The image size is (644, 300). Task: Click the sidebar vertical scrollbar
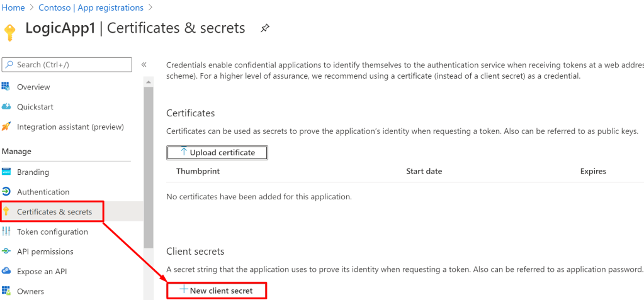point(149,164)
